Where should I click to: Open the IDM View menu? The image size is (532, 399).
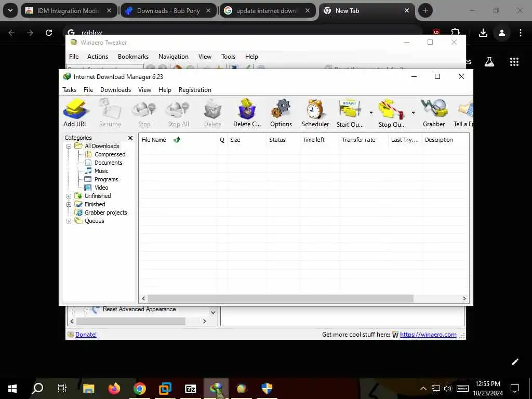tap(144, 90)
